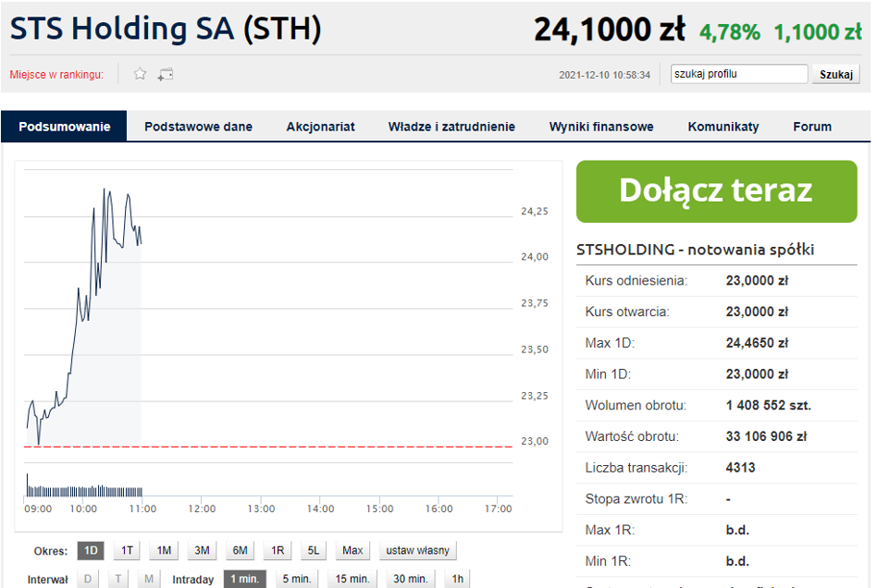Viewport: 877px width, 588px height.
Task: Select the D interval button
Action: pyautogui.click(x=87, y=579)
